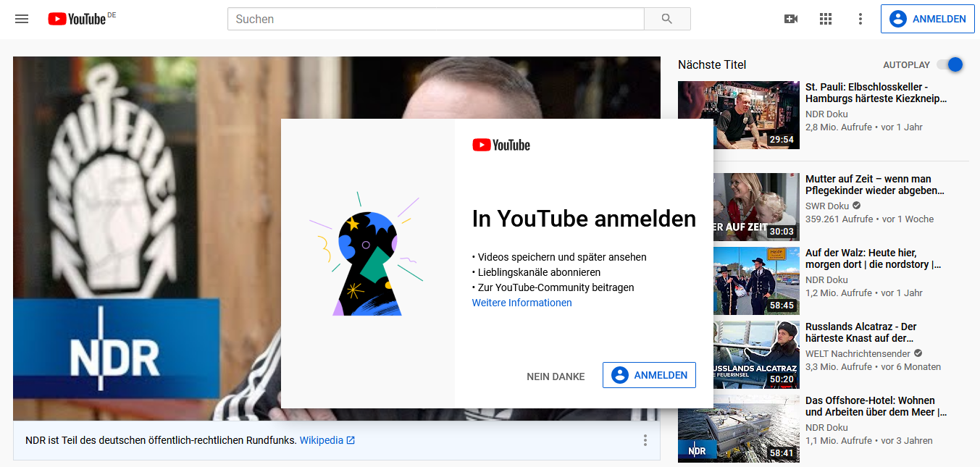Click the ANMELDEN button in header
980x467 pixels.
pos(927,19)
